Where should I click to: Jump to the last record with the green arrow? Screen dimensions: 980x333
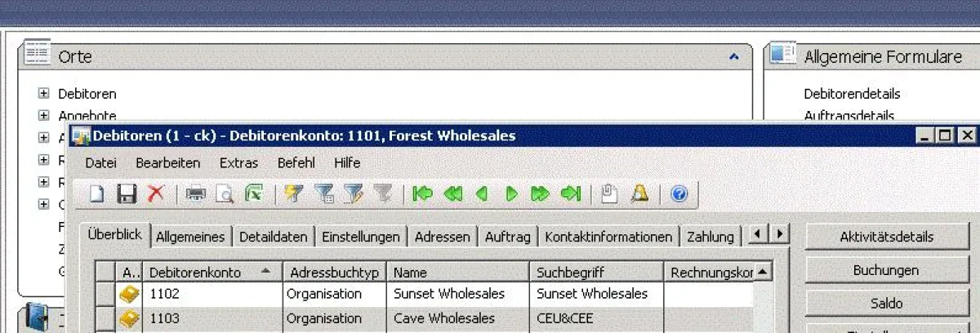pos(570,193)
